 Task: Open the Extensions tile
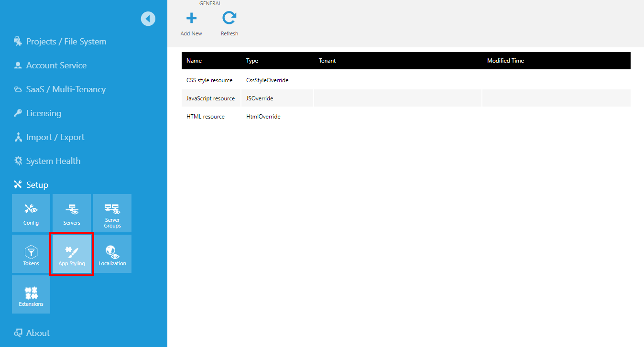click(x=31, y=294)
